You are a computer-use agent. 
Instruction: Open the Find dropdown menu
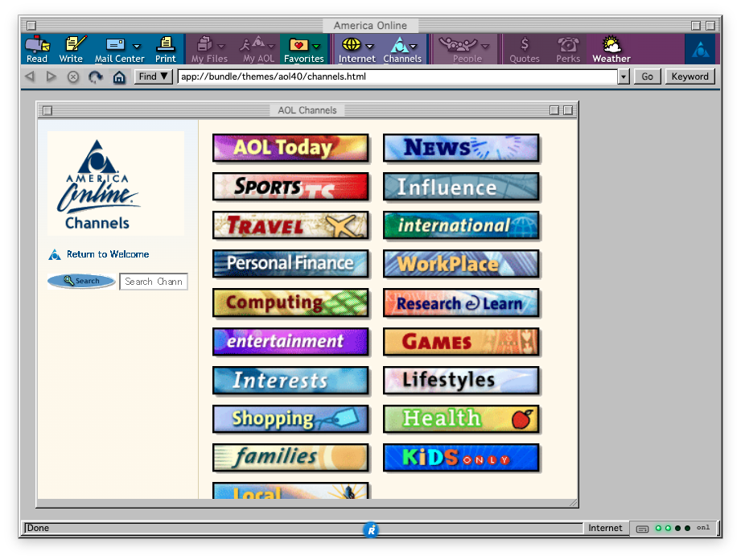pos(154,76)
